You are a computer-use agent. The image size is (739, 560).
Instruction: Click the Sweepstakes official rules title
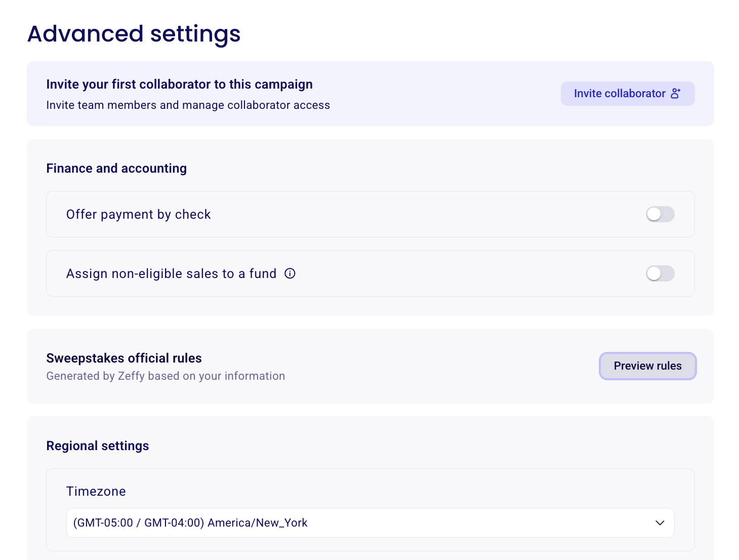click(x=124, y=358)
